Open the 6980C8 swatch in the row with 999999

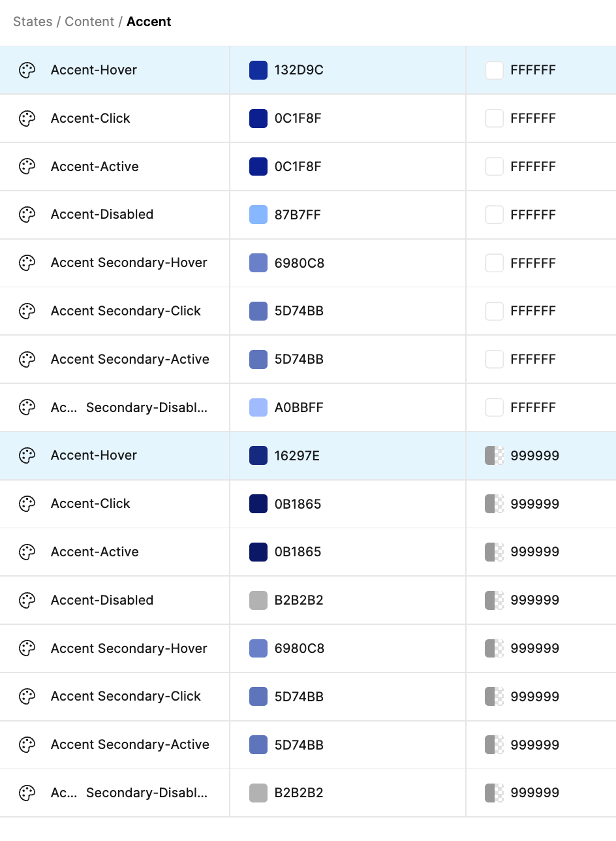point(258,648)
